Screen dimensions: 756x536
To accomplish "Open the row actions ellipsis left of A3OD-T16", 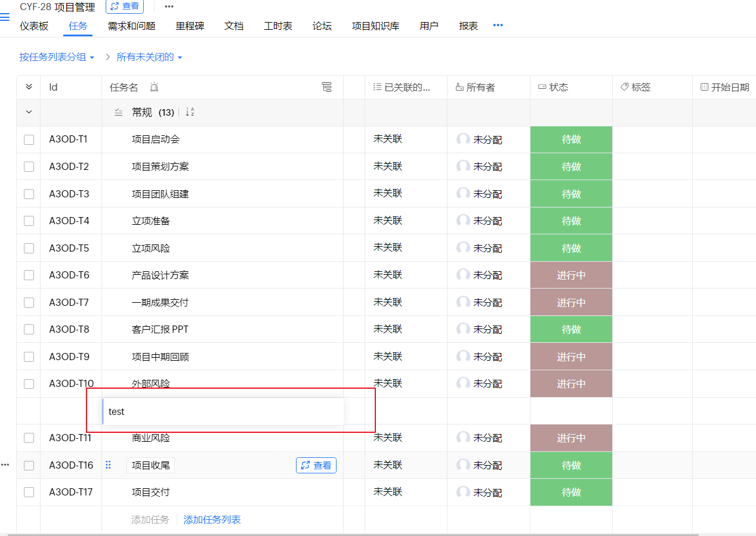I will click(x=5, y=465).
